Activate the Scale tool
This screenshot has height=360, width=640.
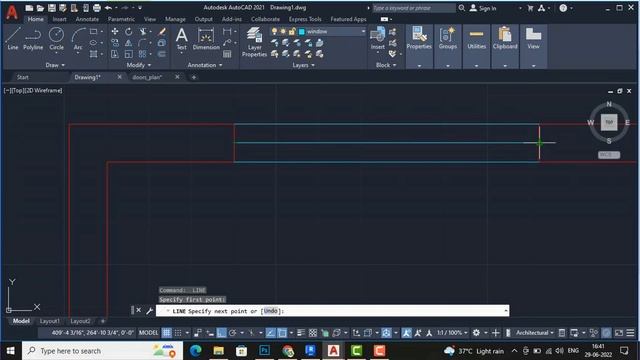coord(129,54)
